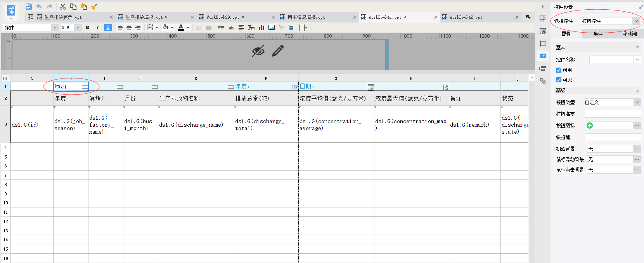Align text right in the toolbar
This screenshot has width=644, height=263.
(x=138, y=28)
